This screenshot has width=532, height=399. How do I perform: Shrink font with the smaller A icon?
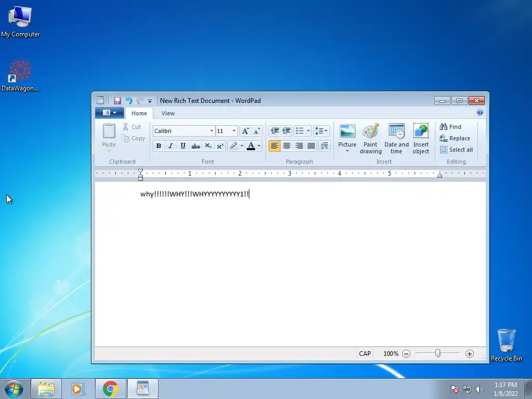point(257,131)
